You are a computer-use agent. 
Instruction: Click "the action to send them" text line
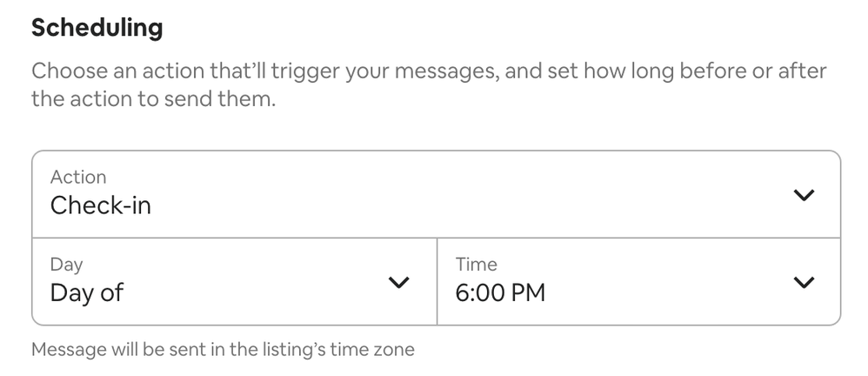click(x=153, y=100)
